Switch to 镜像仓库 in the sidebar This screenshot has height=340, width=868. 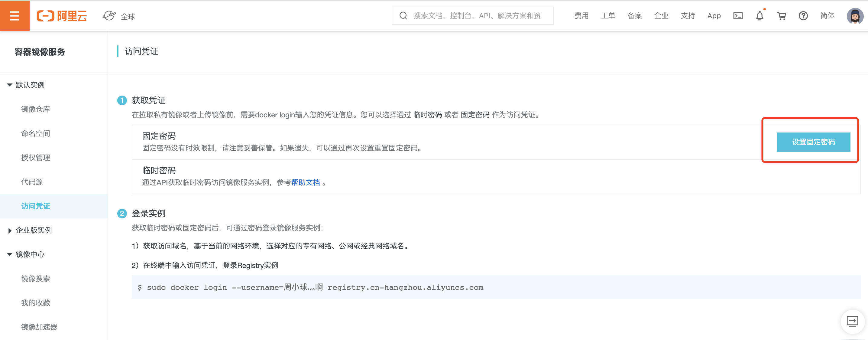pyautogui.click(x=35, y=109)
